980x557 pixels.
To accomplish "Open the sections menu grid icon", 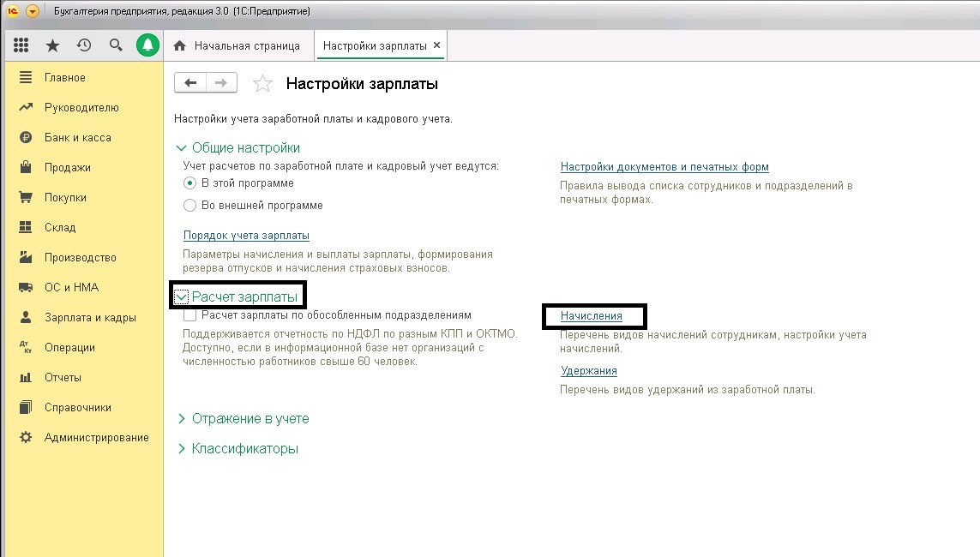I will [21, 45].
